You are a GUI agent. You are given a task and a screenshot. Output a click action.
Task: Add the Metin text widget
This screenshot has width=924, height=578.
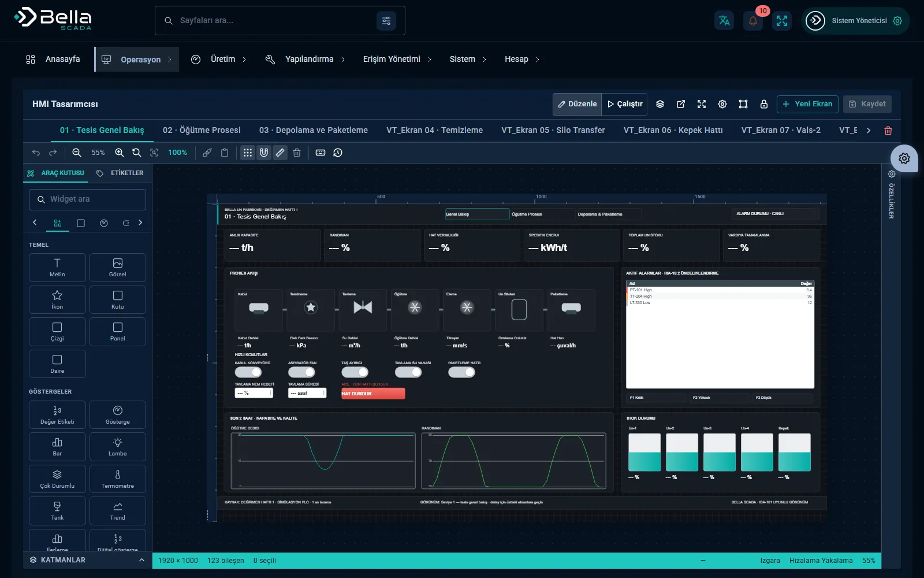click(x=57, y=268)
